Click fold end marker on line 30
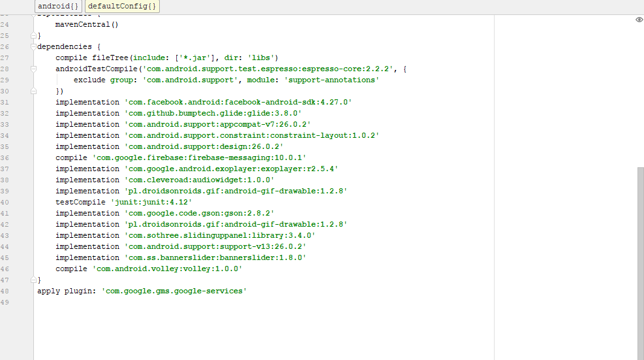 coord(34,91)
